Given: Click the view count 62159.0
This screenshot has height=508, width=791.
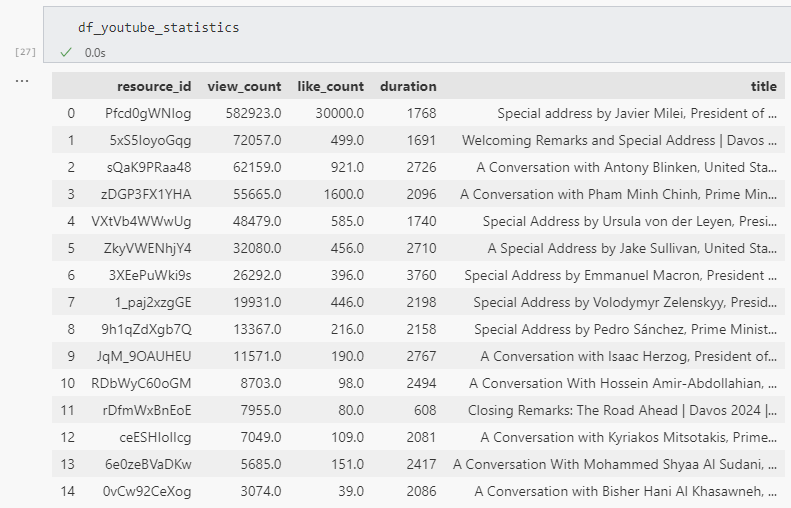Looking at the screenshot, I should point(257,167).
